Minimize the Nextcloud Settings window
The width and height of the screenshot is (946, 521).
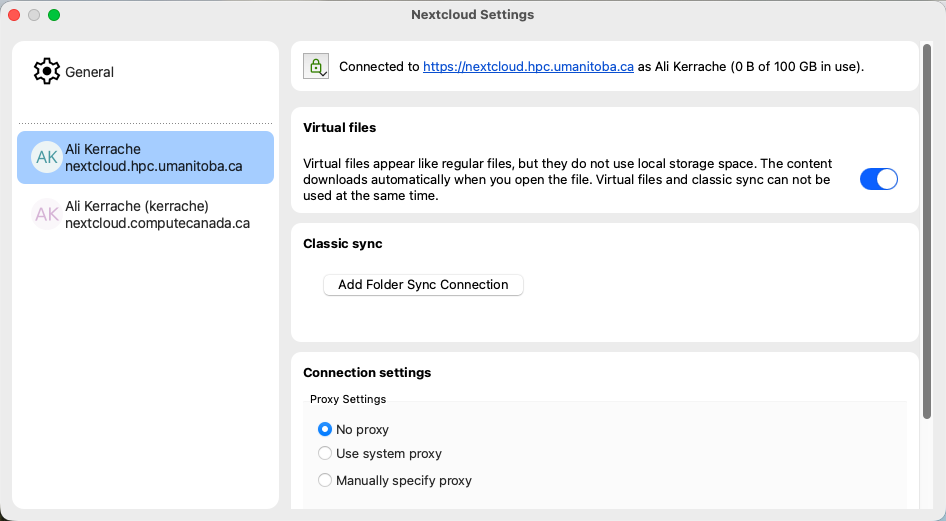[34, 15]
